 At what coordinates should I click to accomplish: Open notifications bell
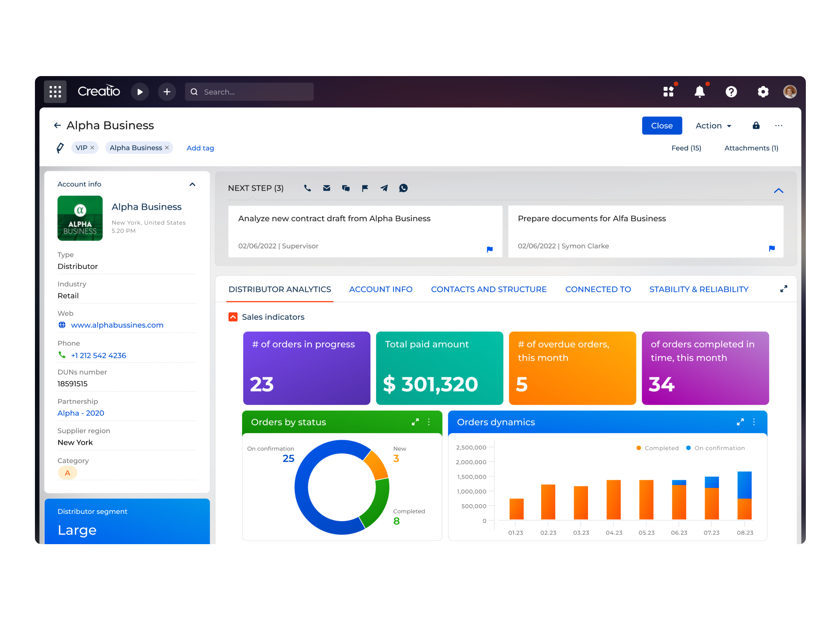tap(699, 92)
